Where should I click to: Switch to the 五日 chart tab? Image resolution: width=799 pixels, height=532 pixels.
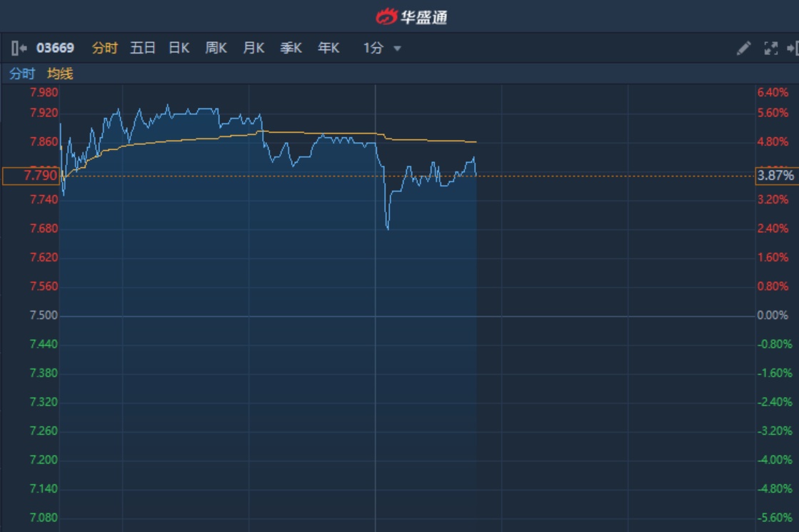pyautogui.click(x=143, y=49)
